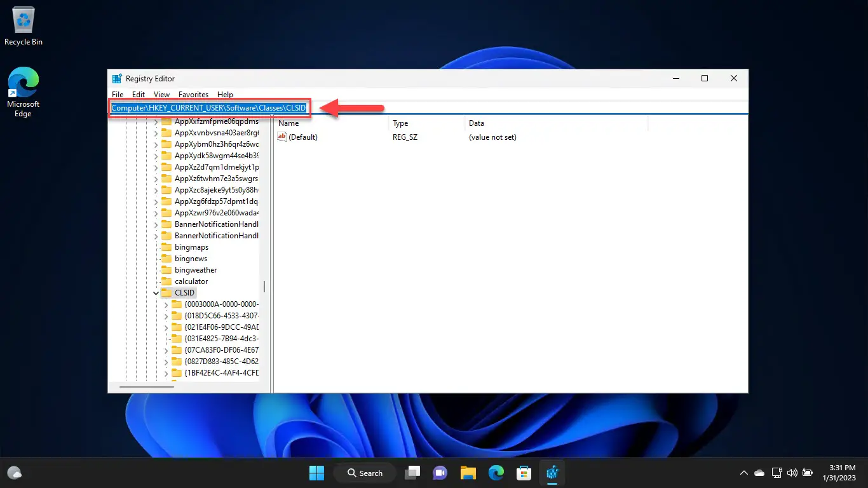
Task: Expand the AppXybm0hz3h6qr4z6wc key
Action: [156, 144]
